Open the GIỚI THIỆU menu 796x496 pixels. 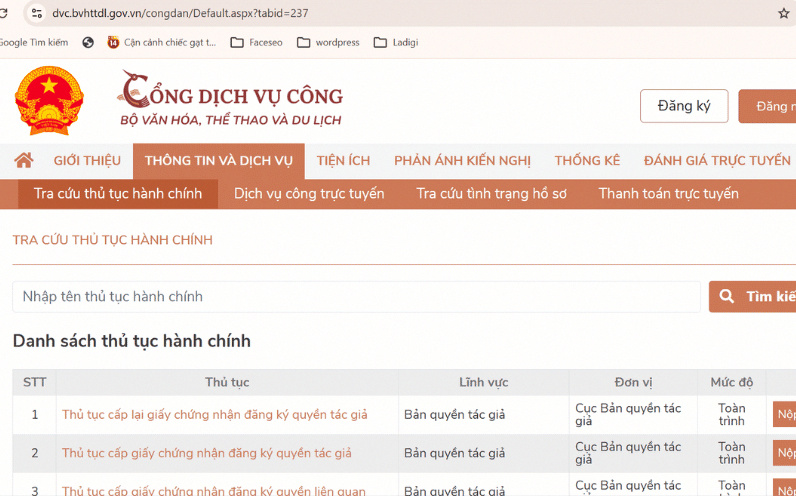87,161
